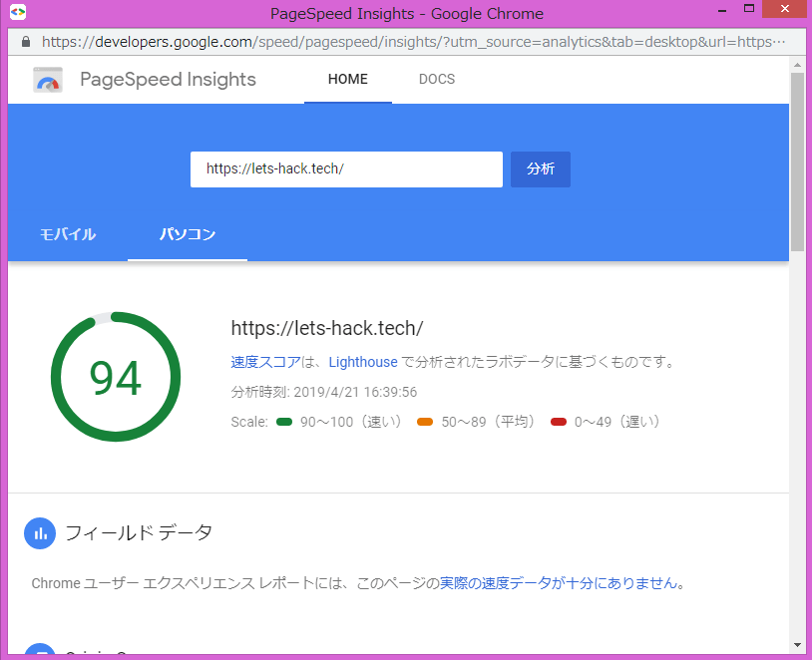Switch to the モバイル tab

click(x=68, y=234)
